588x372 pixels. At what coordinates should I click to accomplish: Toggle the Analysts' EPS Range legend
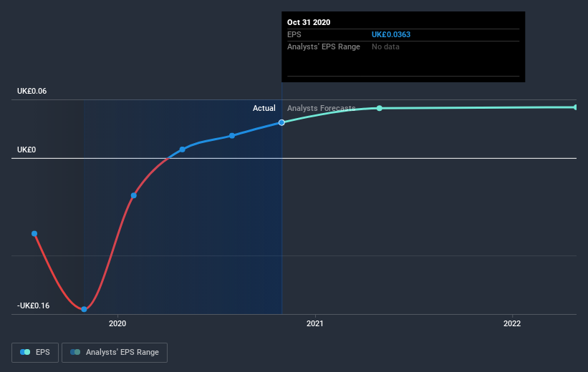click(115, 352)
